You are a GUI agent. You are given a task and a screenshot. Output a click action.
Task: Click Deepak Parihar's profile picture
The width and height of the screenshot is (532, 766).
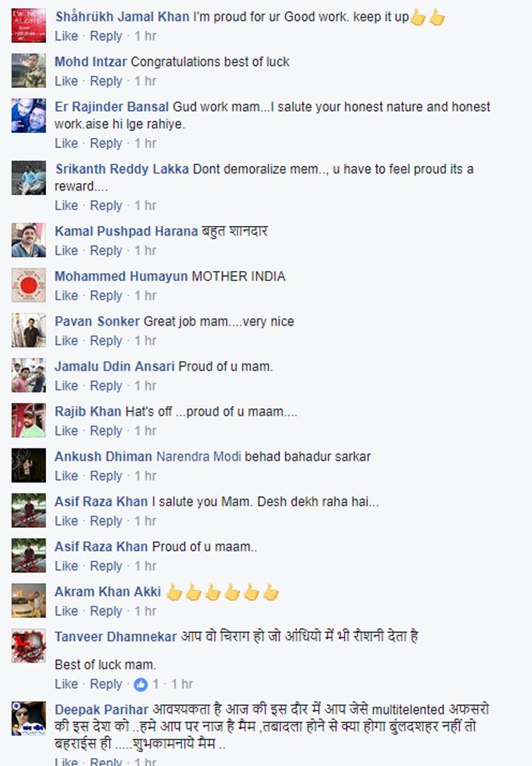[29, 718]
